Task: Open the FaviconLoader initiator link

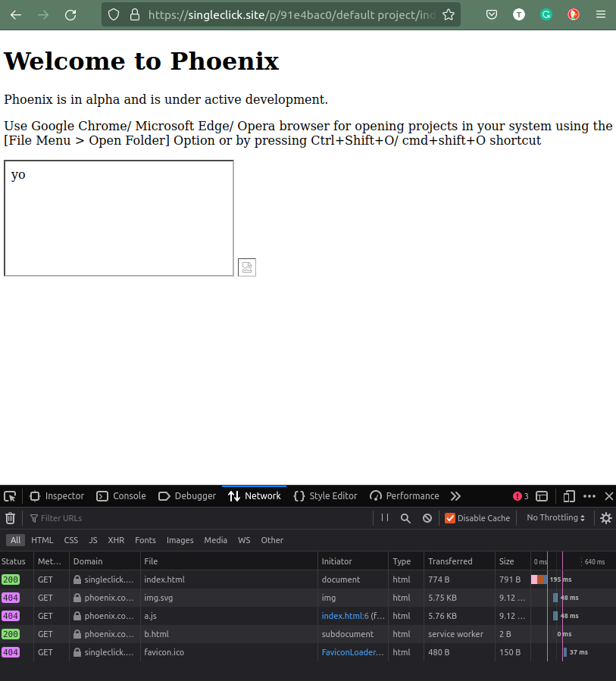Action: 352,652
